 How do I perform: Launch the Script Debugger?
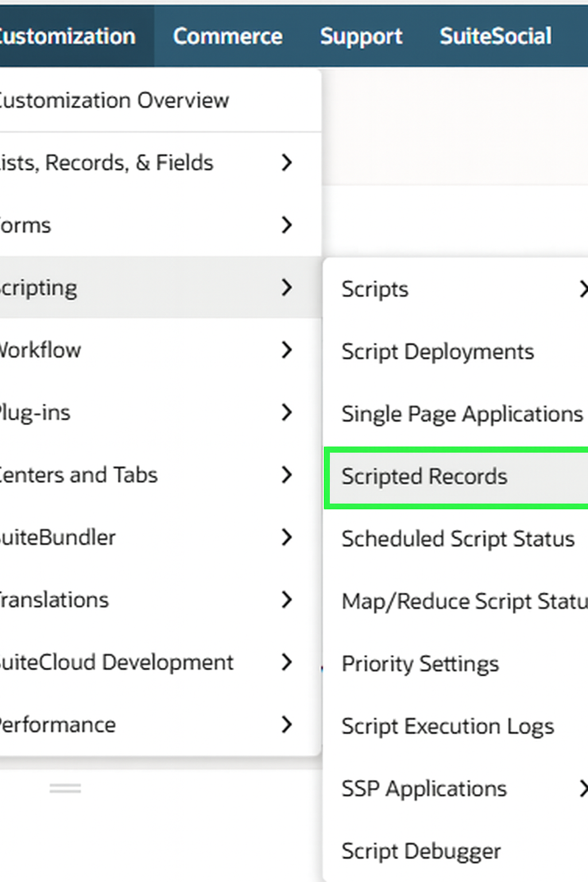(x=421, y=852)
